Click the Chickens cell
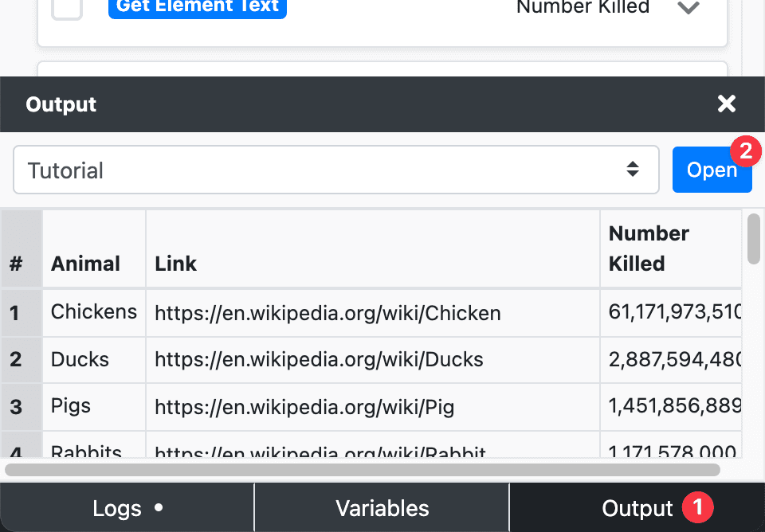This screenshot has width=765, height=532. (x=94, y=312)
